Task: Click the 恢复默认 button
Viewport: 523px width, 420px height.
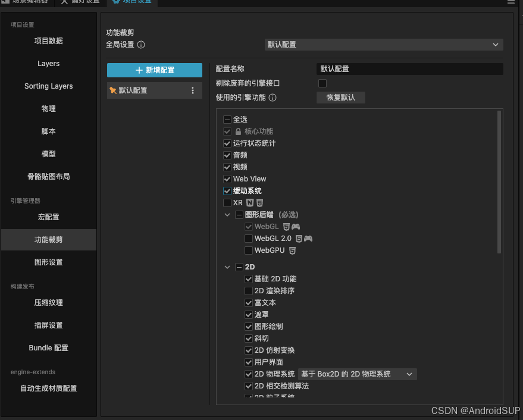Action: pyautogui.click(x=340, y=98)
